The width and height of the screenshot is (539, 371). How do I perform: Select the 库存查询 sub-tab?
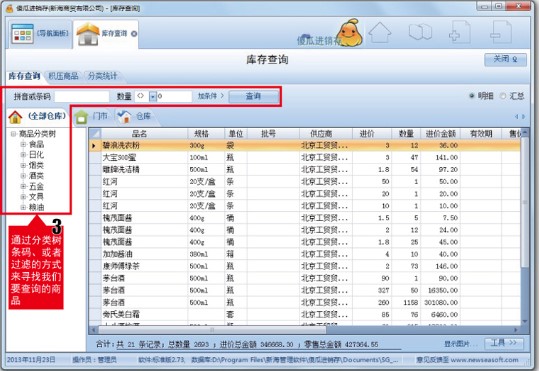[24, 76]
